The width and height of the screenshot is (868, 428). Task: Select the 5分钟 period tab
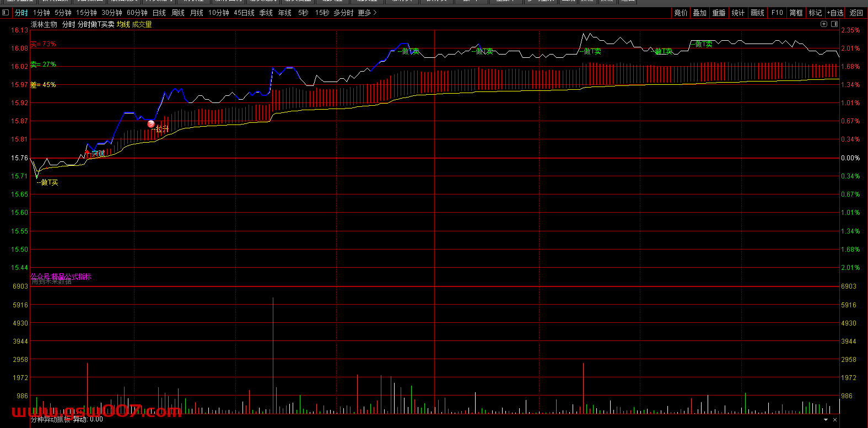(x=63, y=13)
